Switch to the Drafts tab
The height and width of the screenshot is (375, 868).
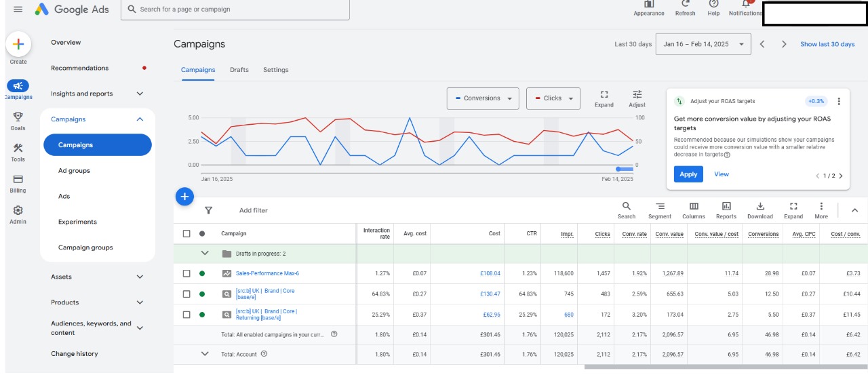tap(239, 70)
